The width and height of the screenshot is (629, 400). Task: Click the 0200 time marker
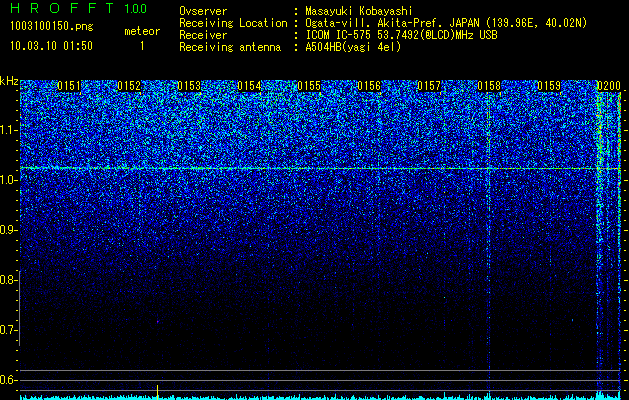point(609,86)
